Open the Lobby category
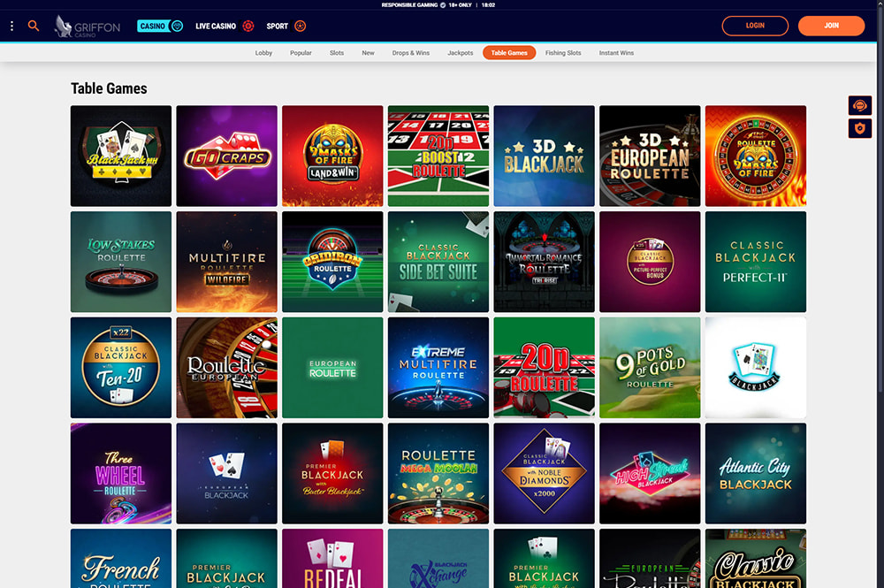Screen dimensions: 884x588 pos(263,53)
